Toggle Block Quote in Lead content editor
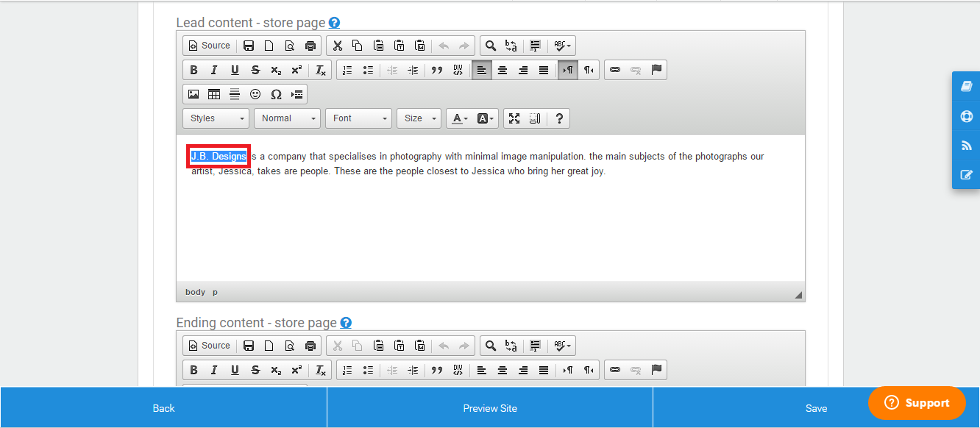 (x=437, y=71)
